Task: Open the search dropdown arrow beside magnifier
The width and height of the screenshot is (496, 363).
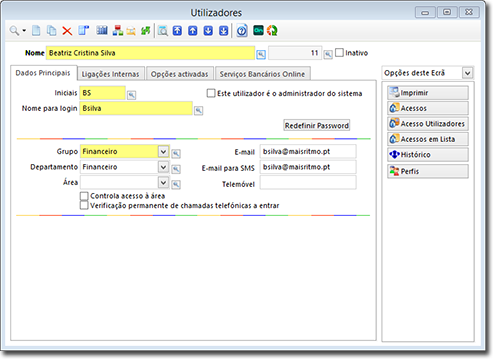Action: pyautogui.click(x=24, y=31)
